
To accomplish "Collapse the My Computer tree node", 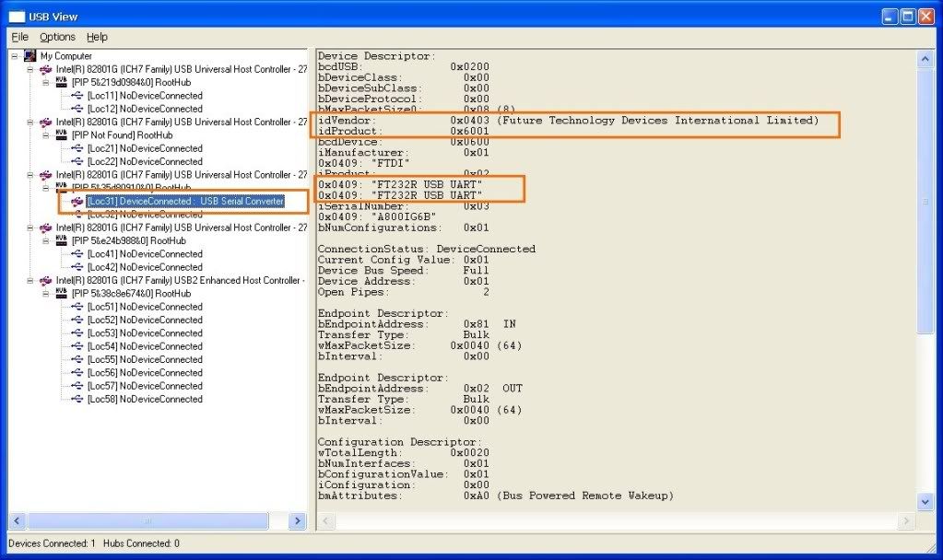I will click(x=15, y=56).
